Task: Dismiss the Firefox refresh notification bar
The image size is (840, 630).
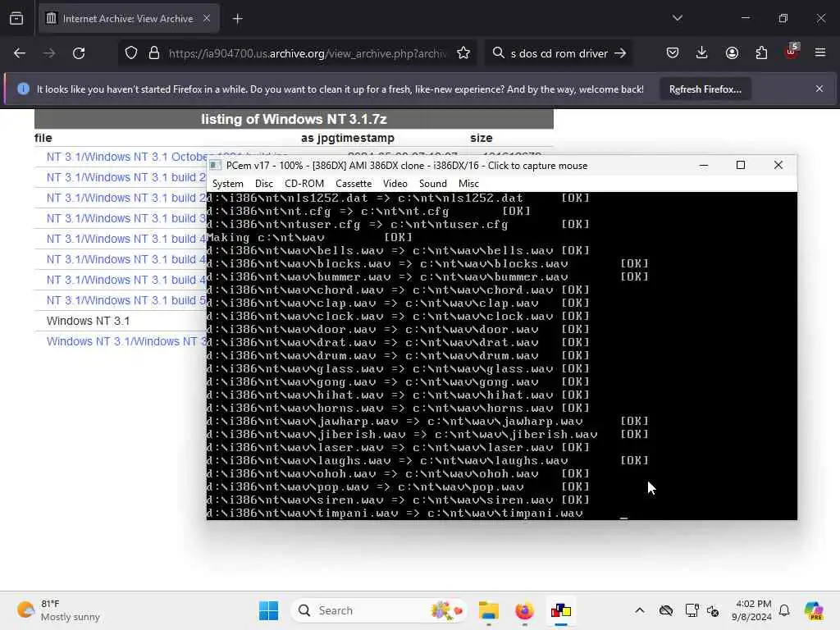Action: (x=819, y=89)
